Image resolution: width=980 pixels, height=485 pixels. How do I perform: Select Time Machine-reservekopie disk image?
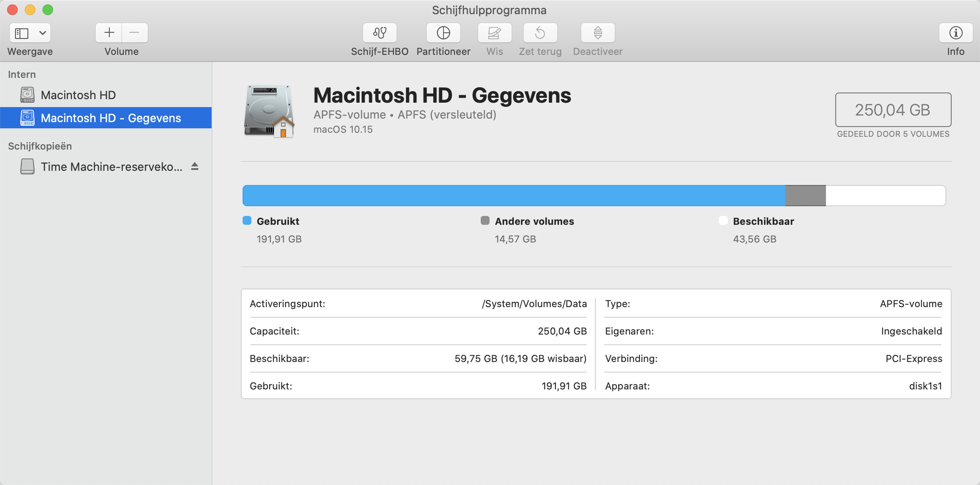(112, 166)
